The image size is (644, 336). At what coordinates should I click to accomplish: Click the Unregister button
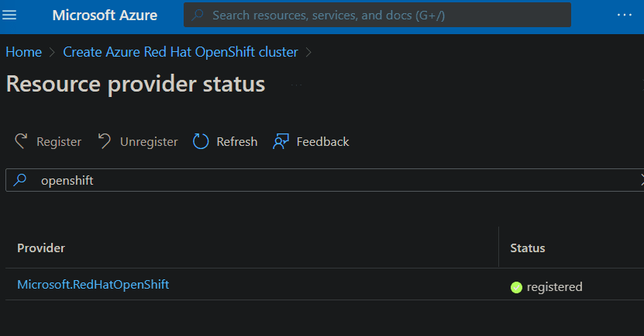pyautogui.click(x=138, y=142)
